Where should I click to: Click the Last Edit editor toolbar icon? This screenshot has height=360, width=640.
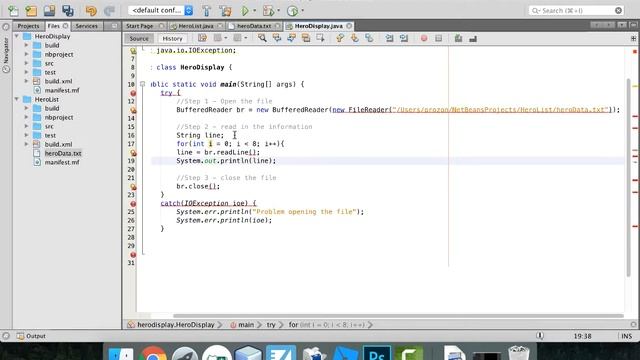click(x=202, y=38)
